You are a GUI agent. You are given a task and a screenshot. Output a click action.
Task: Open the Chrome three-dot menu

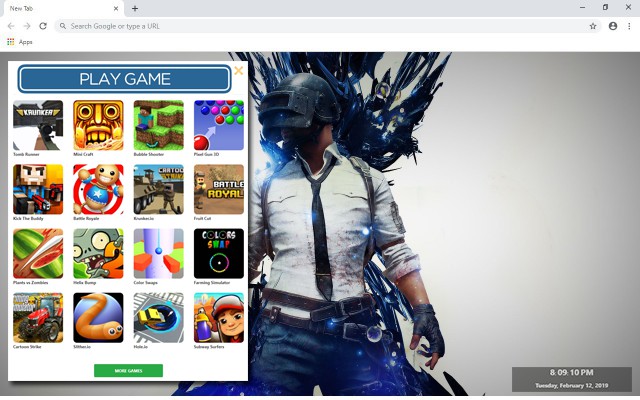tap(629, 26)
